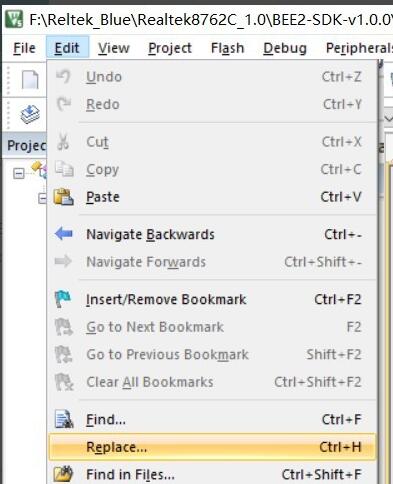Viewport: 393px width, 484px height.
Task: Open the File menu
Action: [24, 48]
